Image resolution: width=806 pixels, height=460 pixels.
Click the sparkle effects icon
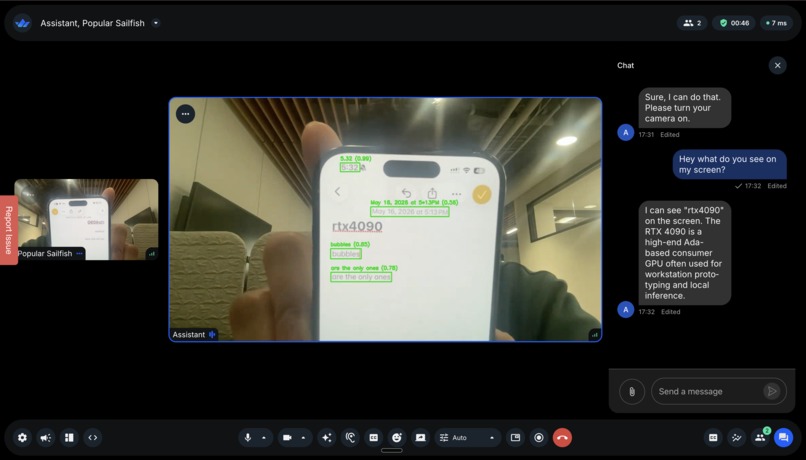pos(326,437)
